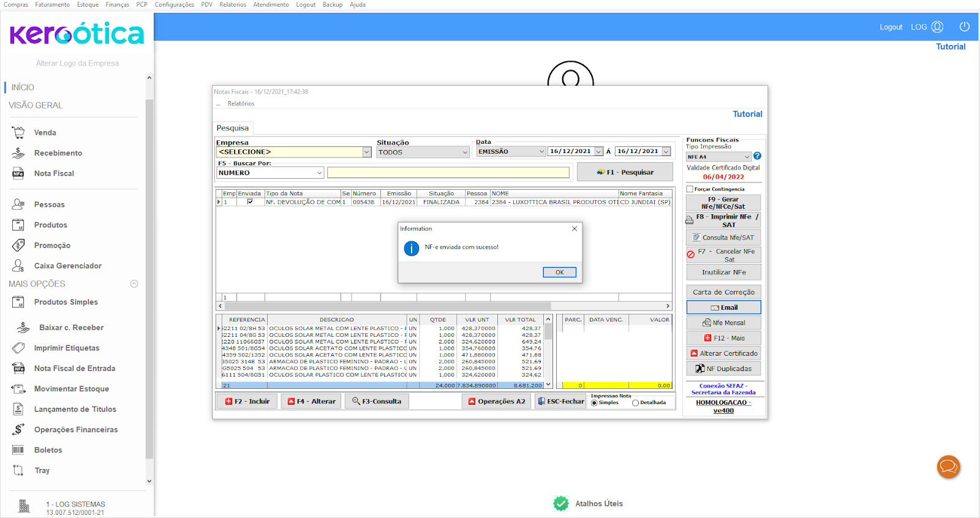Image resolution: width=980 pixels, height=518 pixels.
Task: Open the Data EMISSÃO dropdown
Action: point(541,151)
